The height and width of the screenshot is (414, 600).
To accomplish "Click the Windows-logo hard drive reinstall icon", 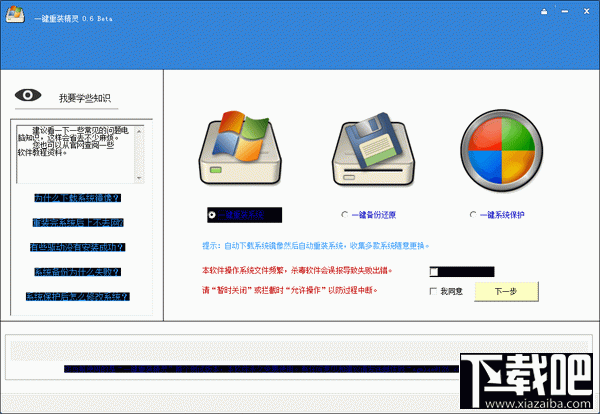I will pos(240,148).
